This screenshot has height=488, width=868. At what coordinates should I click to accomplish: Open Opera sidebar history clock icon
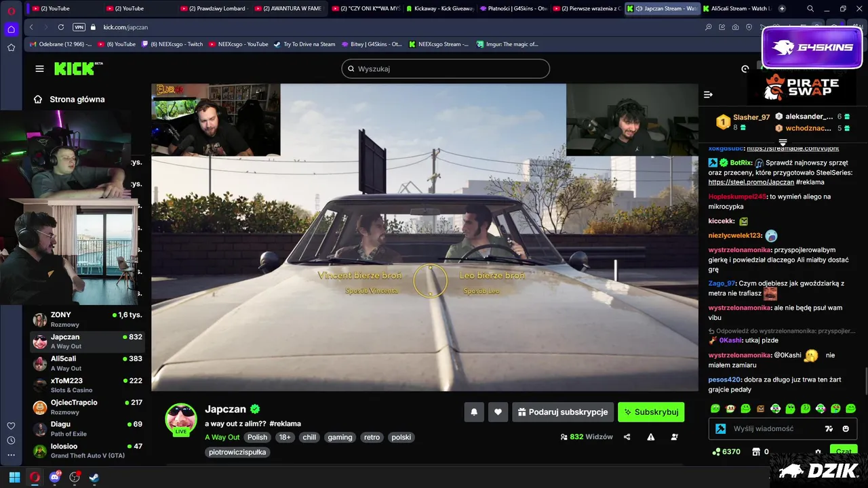point(11,440)
